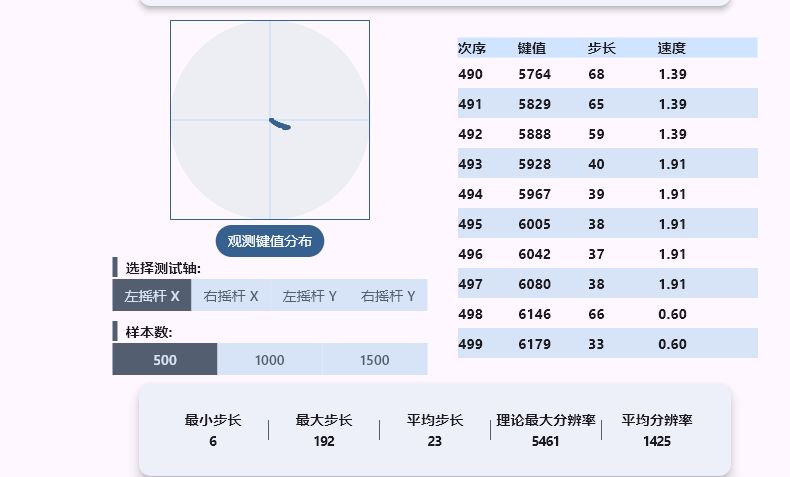Click step length 65 cell
Image resolution: width=790 pixels, height=477 pixels.
coord(597,104)
